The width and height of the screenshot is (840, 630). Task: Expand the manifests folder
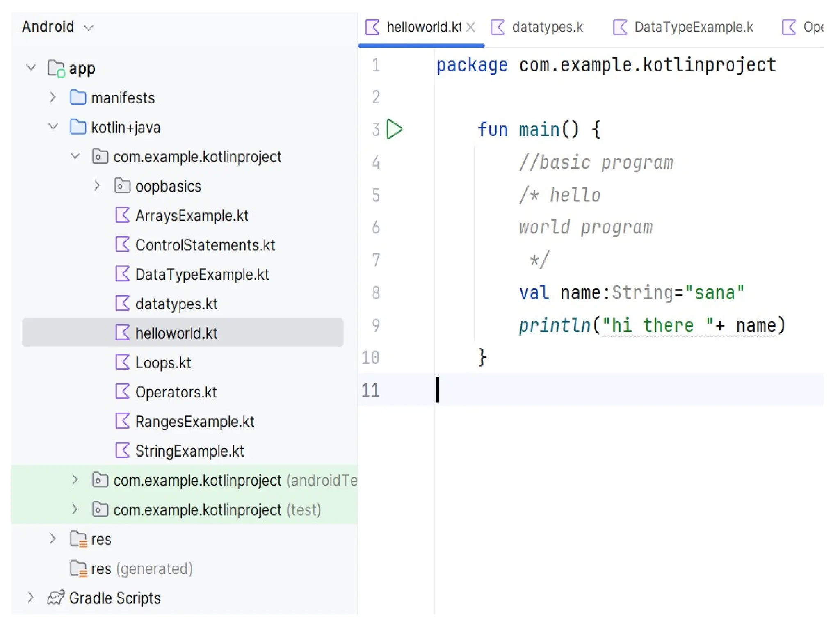tap(53, 98)
